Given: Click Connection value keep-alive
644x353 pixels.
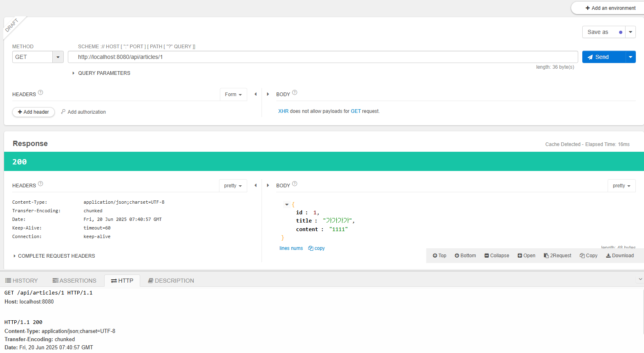Looking at the screenshot, I should (97, 236).
